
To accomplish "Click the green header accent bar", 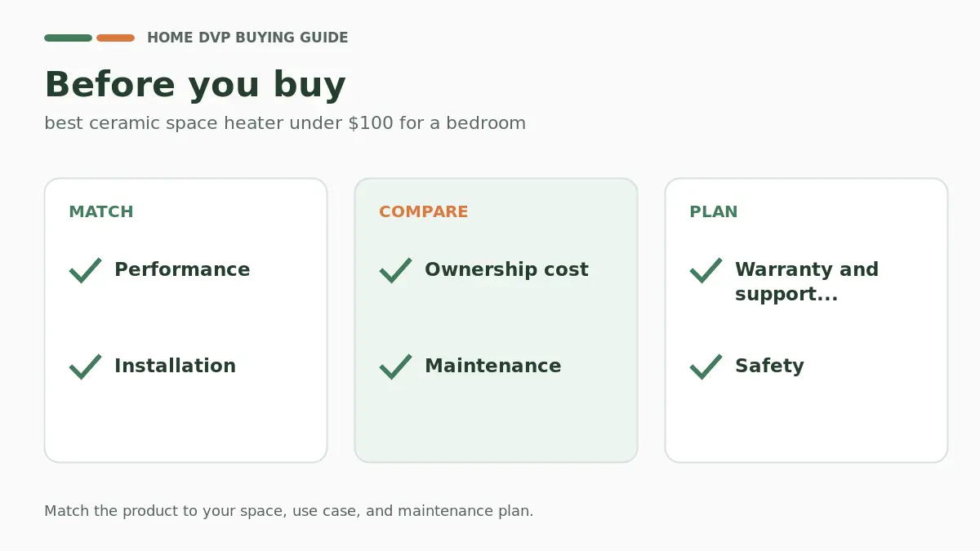I will 68,38.
